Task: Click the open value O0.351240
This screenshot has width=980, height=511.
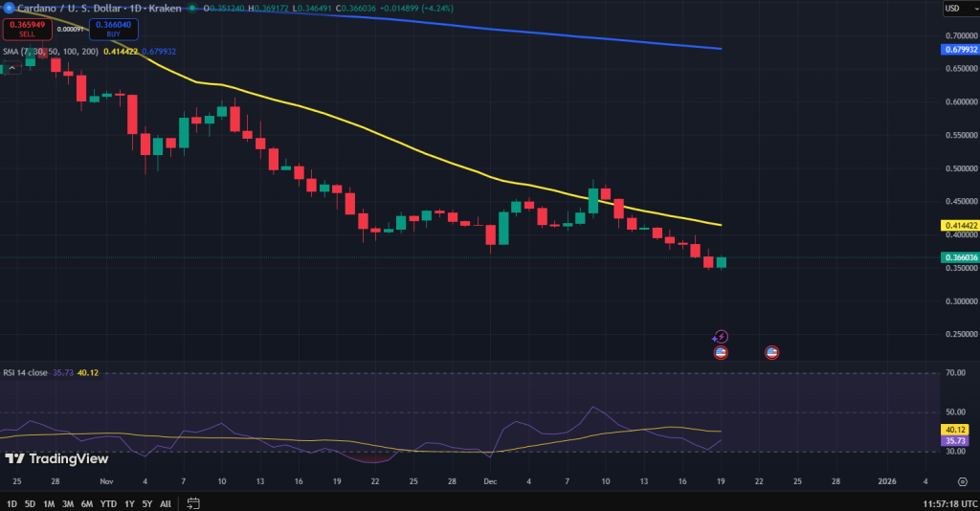Action: (x=224, y=8)
